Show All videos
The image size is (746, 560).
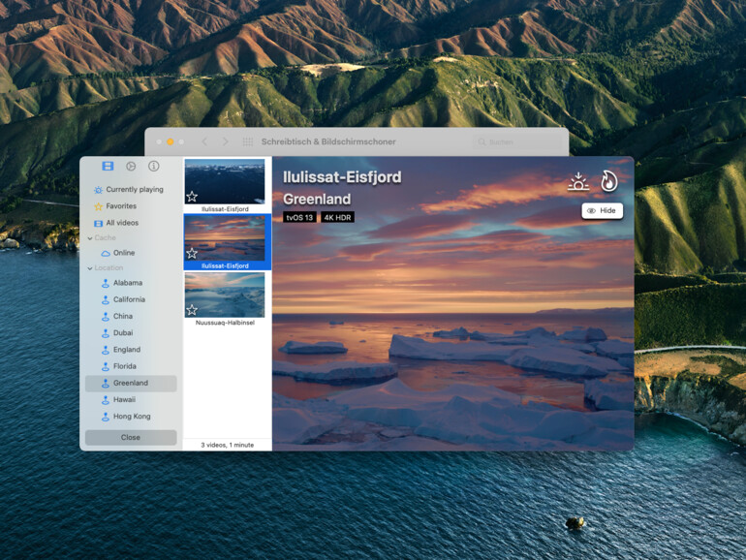(x=122, y=223)
